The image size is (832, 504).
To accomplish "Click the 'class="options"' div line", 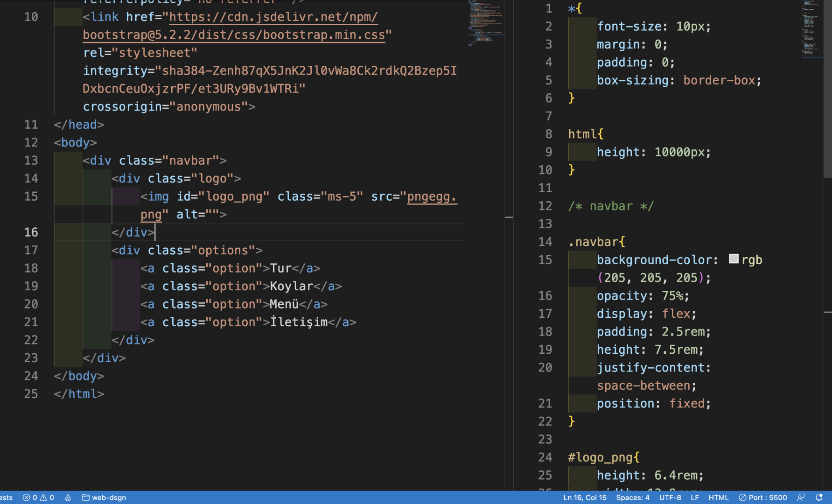I will 187,250.
